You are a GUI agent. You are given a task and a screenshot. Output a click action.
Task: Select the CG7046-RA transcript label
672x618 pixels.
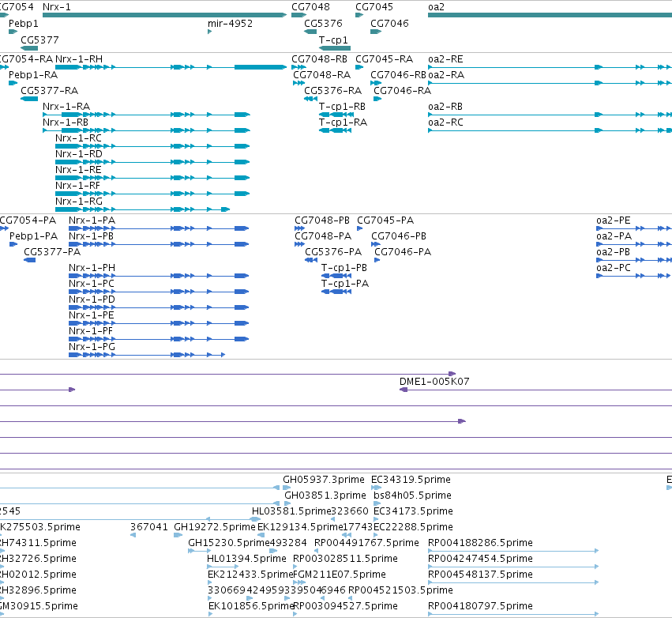point(403,91)
